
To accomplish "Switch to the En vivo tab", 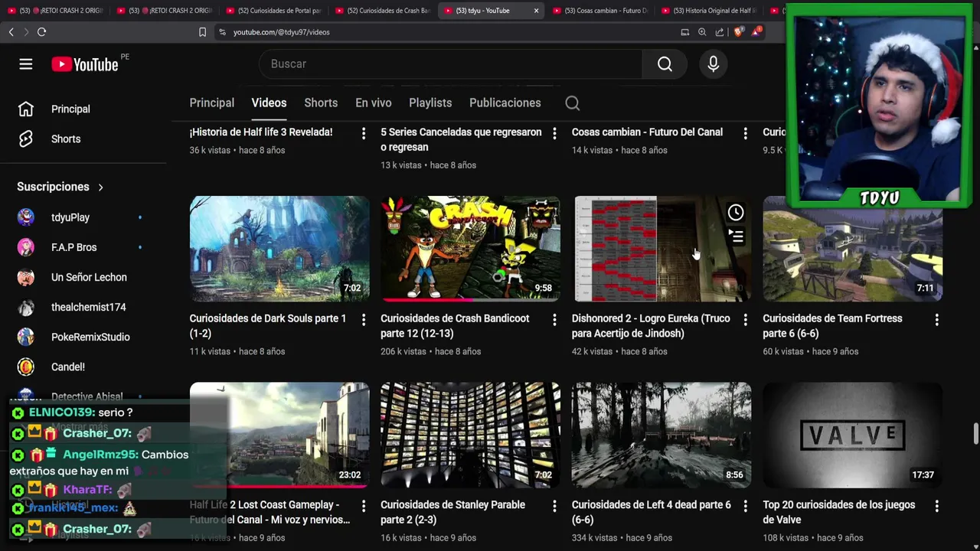I will point(373,103).
